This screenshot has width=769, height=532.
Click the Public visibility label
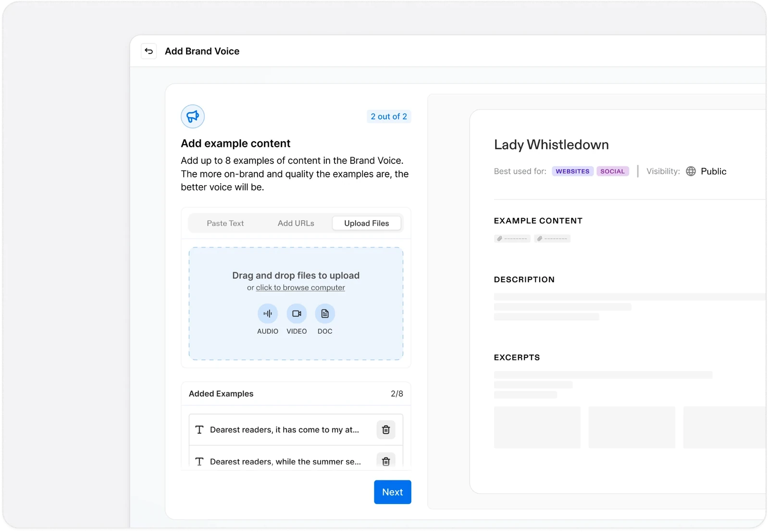click(x=714, y=171)
